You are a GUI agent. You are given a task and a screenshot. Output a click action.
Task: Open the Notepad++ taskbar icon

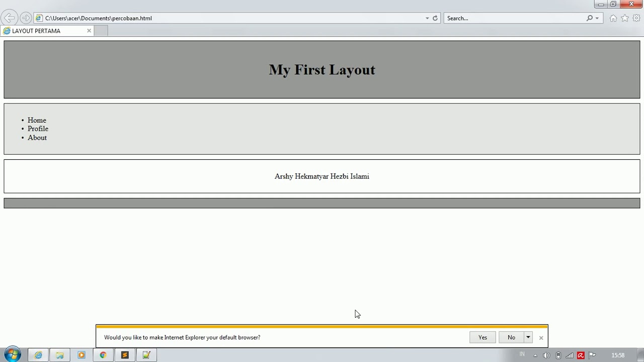(x=146, y=355)
